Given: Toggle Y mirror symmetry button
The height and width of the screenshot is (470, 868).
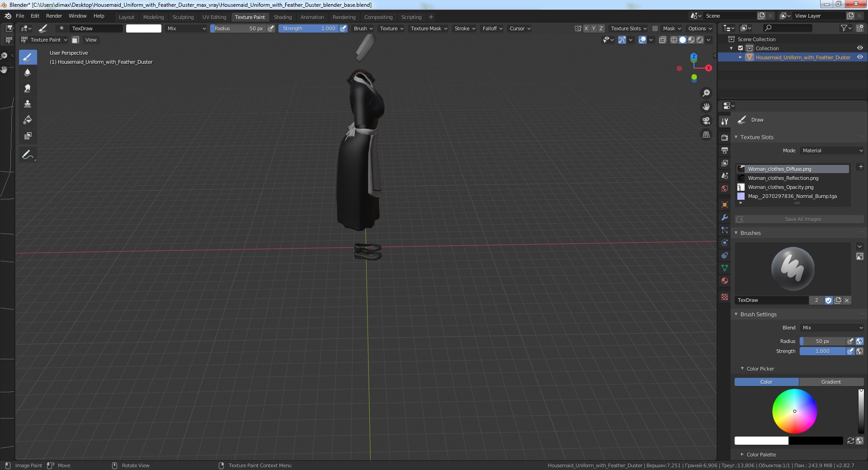Looking at the screenshot, I should [x=594, y=28].
